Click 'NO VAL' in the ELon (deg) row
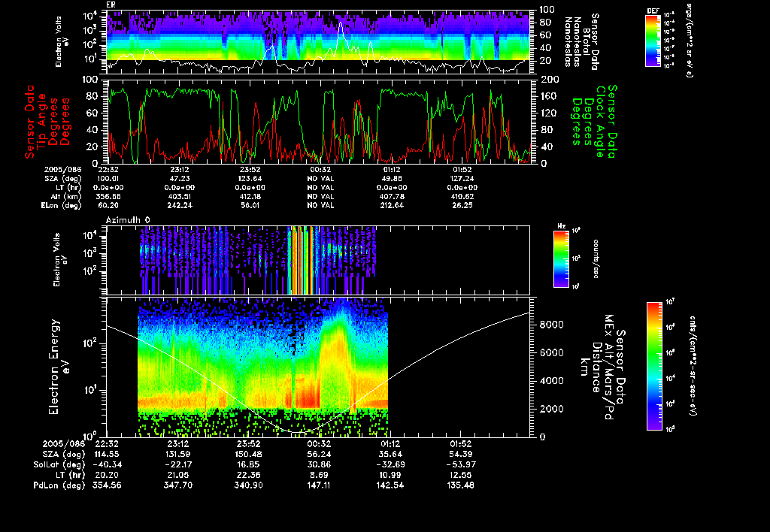The image size is (770, 532). pyautogui.click(x=320, y=205)
